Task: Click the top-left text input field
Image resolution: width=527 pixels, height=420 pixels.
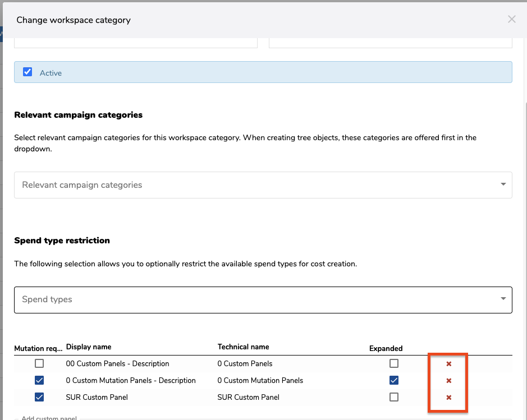Action: pyautogui.click(x=135, y=43)
